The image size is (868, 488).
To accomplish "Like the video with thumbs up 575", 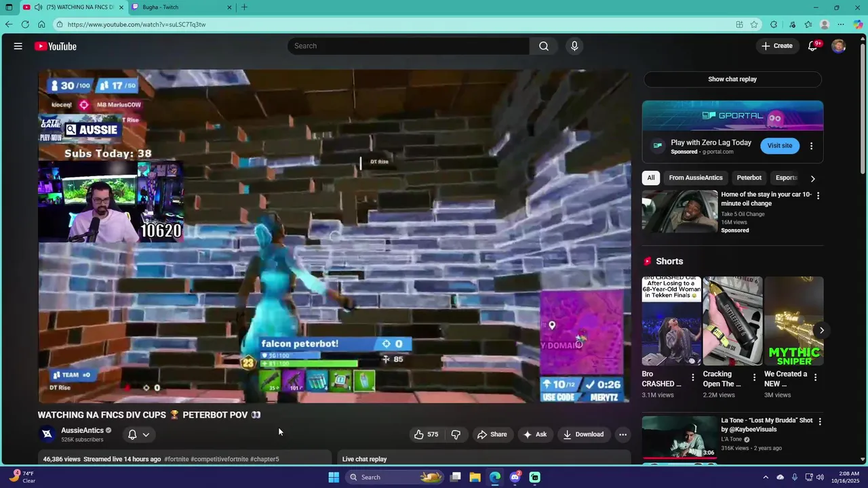I will [426, 434].
